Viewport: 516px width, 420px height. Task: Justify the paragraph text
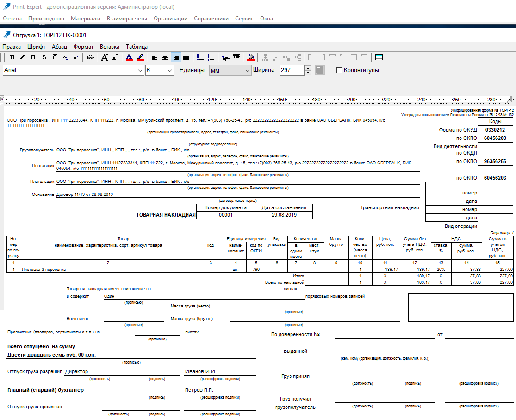click(x=186, y=57)
